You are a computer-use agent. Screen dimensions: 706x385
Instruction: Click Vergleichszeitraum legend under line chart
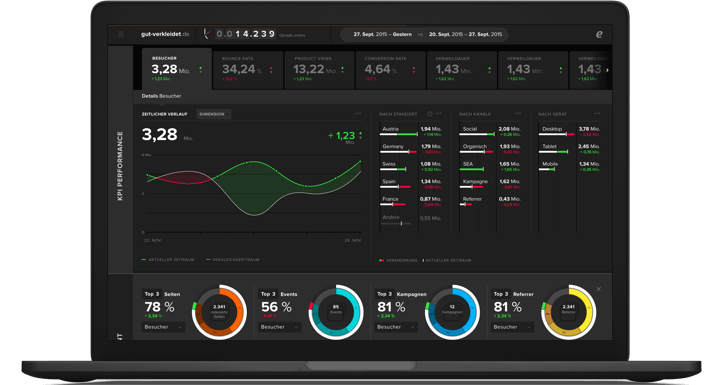click(x=232, y=260)
